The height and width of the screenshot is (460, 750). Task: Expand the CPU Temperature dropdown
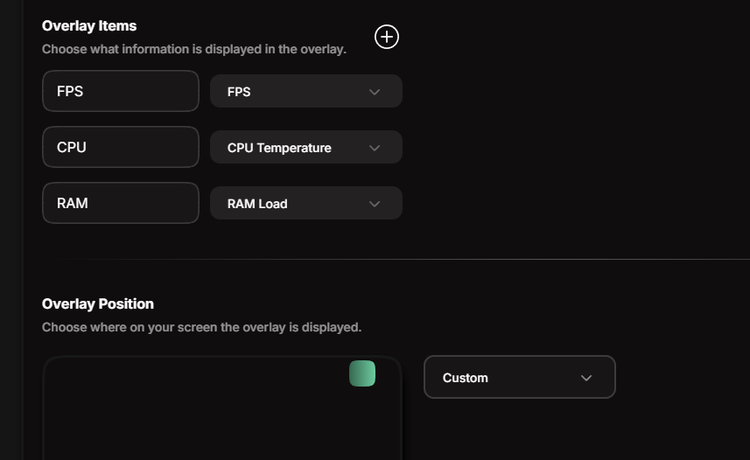tap(305, 148)
